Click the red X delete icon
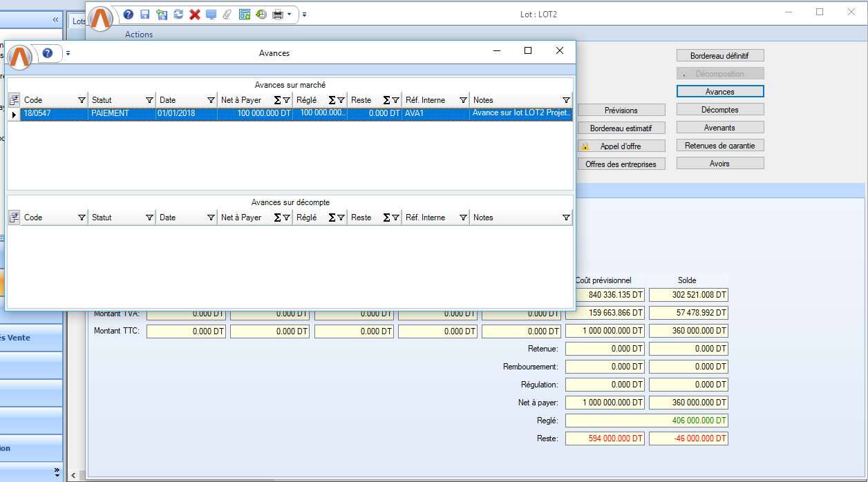This screenshot has width=868, height=482. pos(195,15)
